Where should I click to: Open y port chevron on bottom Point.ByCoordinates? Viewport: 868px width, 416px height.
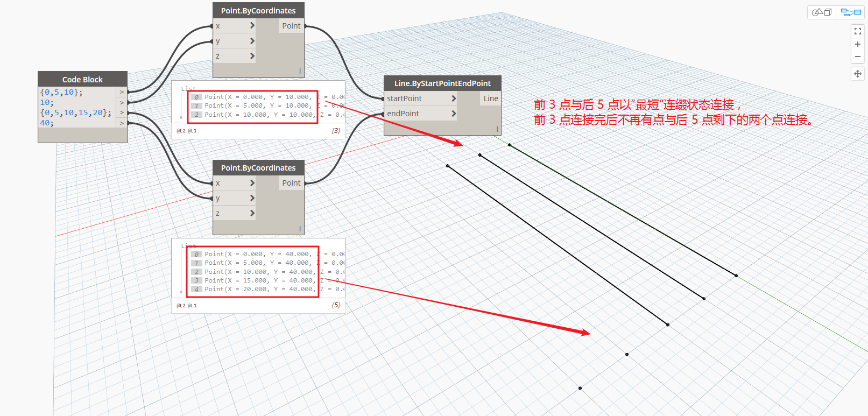[252, 198]
